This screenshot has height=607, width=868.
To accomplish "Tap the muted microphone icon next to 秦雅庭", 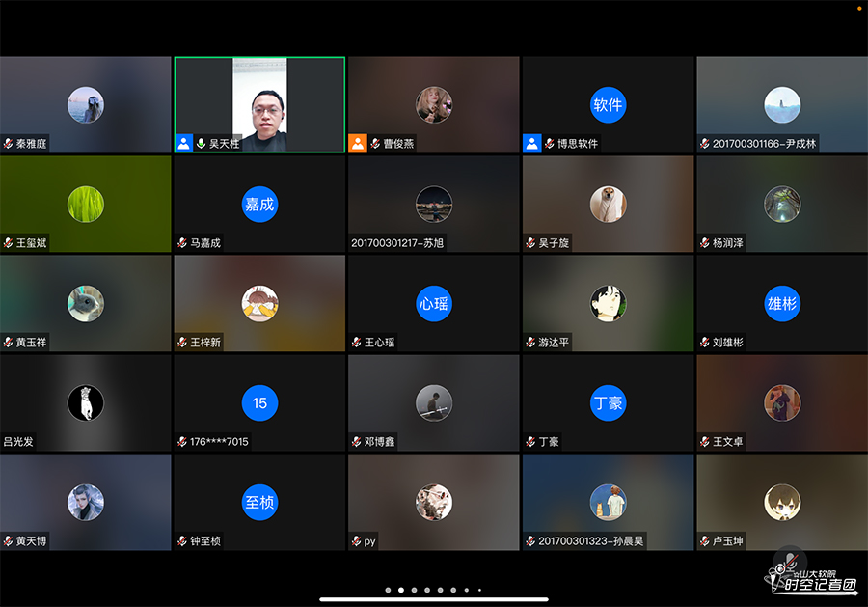I will coord(9,144).
